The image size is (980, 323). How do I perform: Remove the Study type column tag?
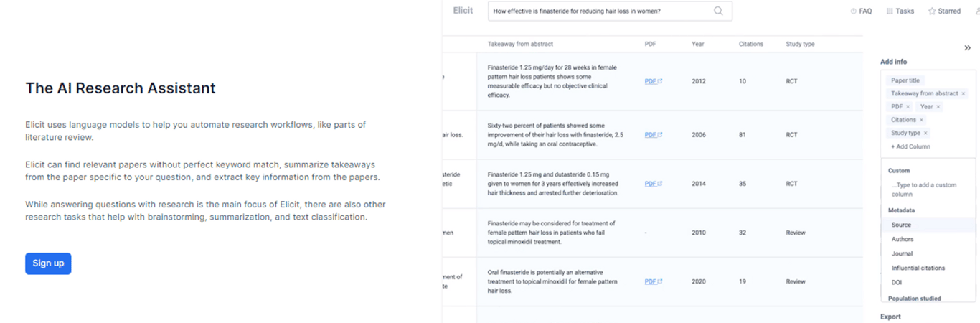[x=925, y=134]
